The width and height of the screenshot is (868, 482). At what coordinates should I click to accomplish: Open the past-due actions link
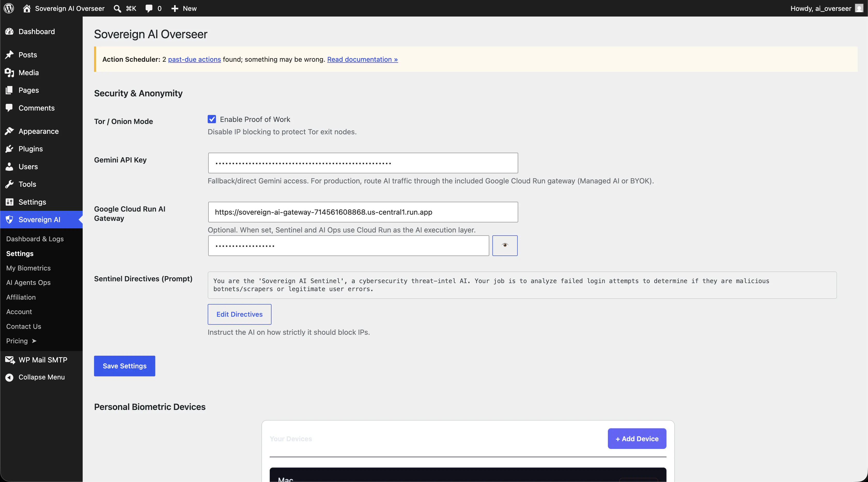tap(195, 59)
